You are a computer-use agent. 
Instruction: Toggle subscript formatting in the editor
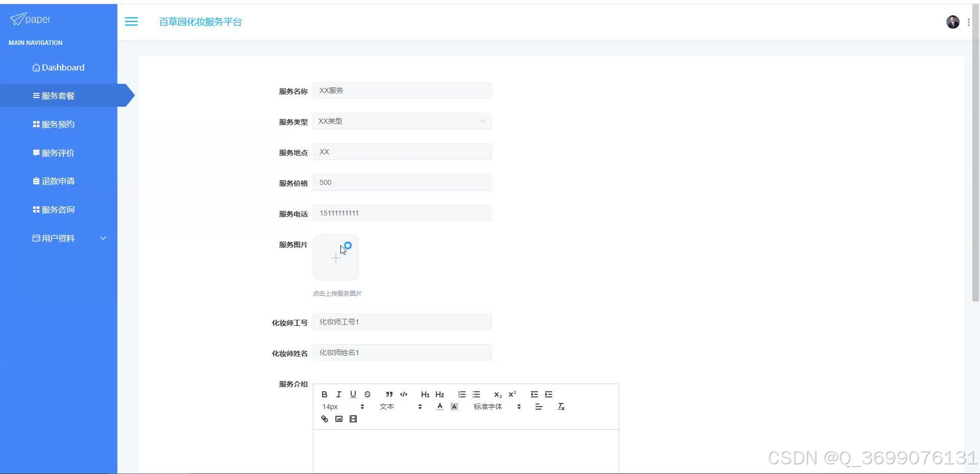click(498, 394)
